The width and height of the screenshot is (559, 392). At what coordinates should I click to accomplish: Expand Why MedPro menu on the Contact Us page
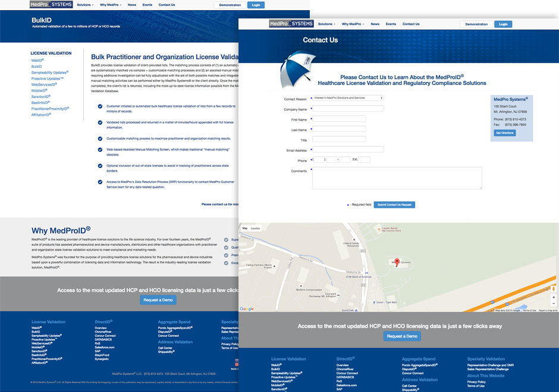(x=353, y=24)
